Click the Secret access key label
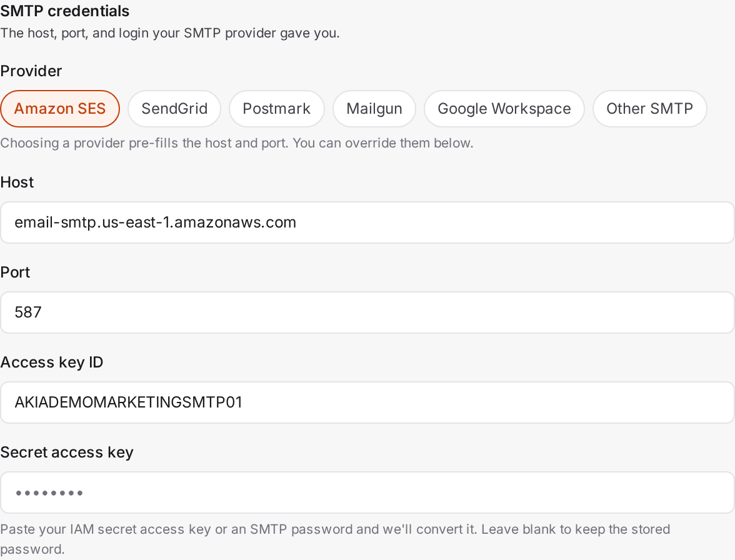 (x=66, y=452)
